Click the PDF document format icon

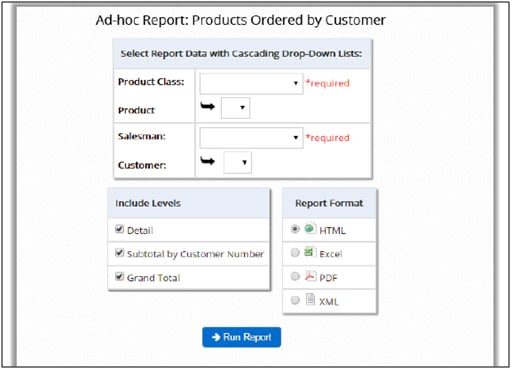click(x=310, y=276)
